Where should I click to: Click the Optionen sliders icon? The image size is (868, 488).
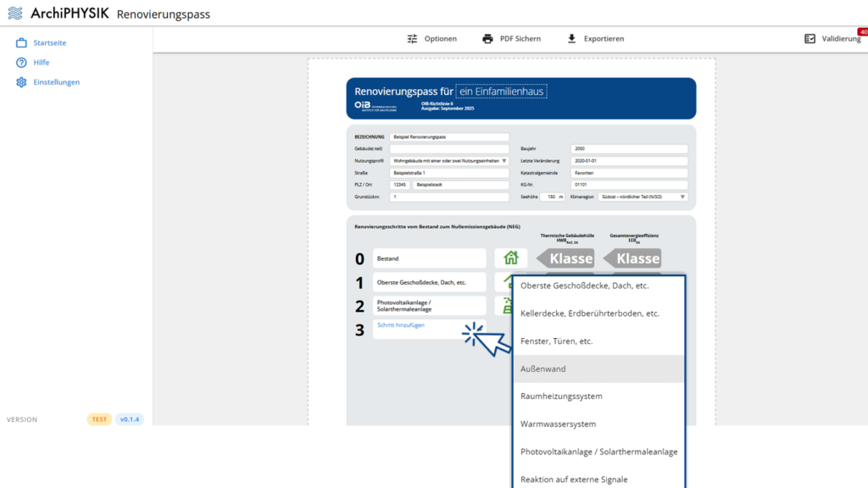[413, 39]
